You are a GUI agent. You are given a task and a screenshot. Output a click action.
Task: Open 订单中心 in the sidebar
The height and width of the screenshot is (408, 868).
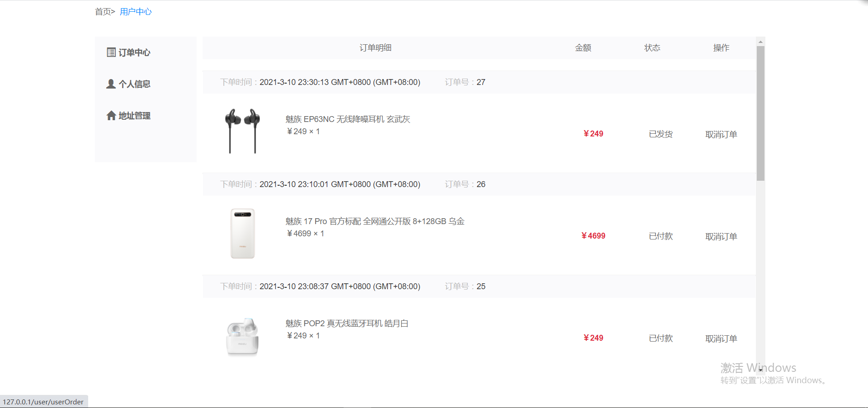pos(134,53)
